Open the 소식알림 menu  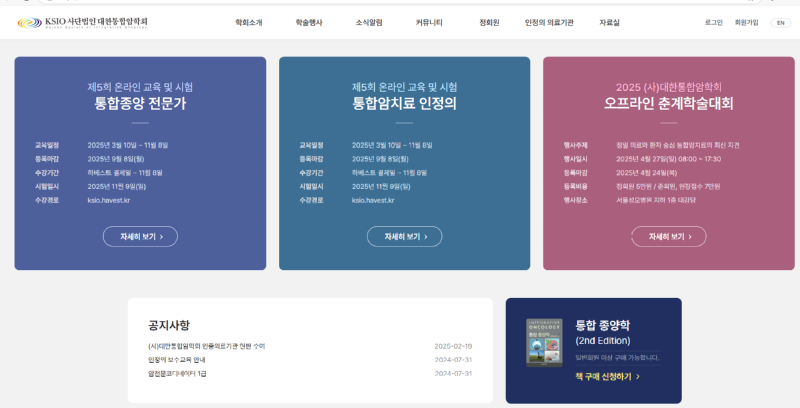[x=369, y=22]
